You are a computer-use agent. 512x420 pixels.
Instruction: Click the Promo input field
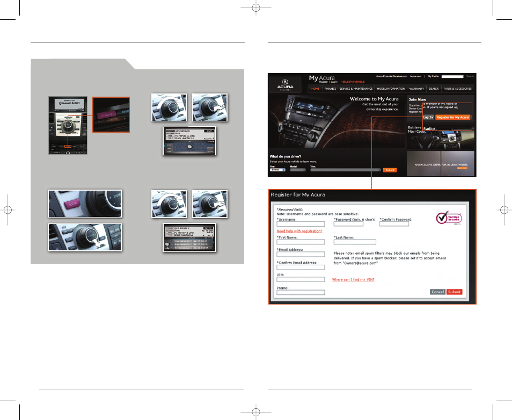pos(301,292)
